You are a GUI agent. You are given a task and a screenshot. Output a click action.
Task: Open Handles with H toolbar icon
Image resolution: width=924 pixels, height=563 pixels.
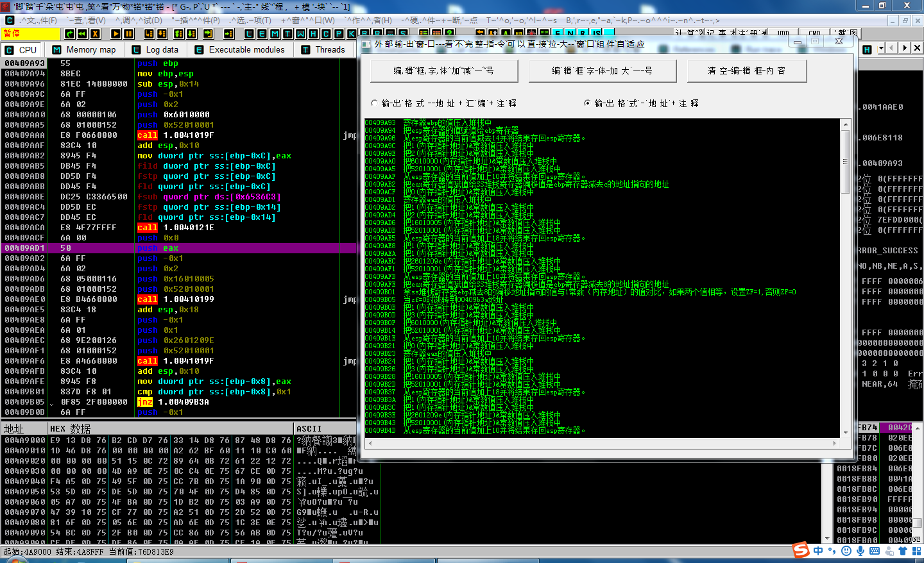pyautogui.click(x=313, y=33)
